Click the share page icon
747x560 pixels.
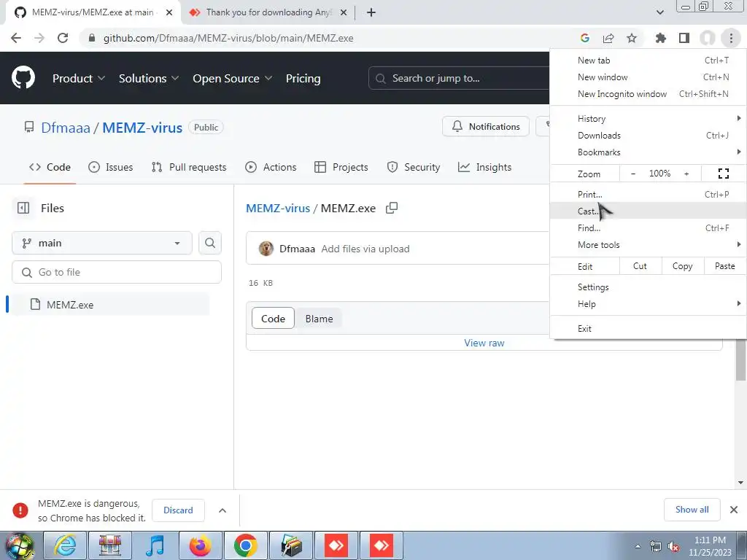pos(608,38)
